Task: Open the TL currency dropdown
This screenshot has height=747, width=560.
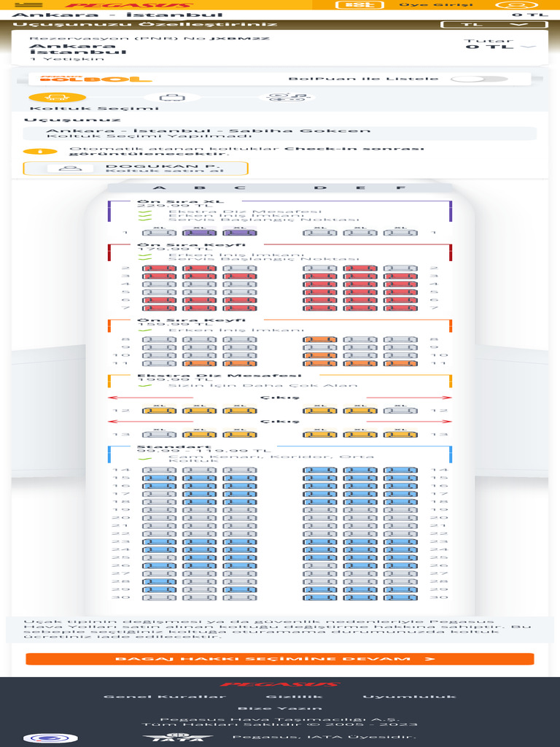Action: point(494,25)
